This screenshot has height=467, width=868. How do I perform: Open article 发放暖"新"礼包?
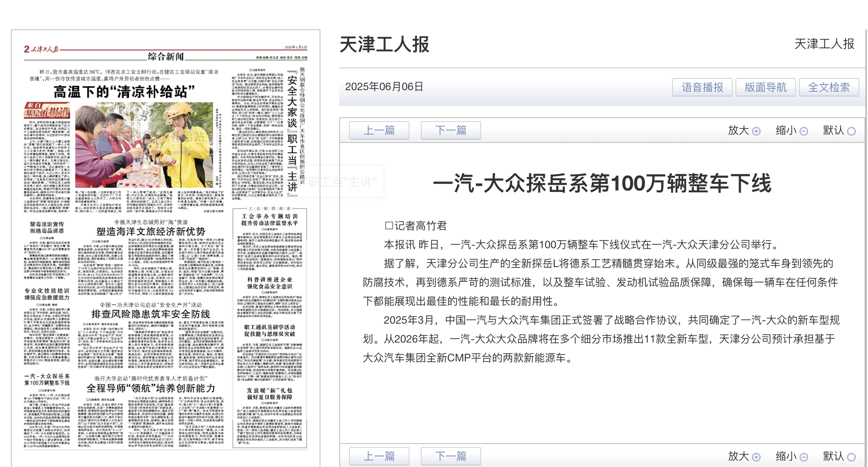point(270,394)
